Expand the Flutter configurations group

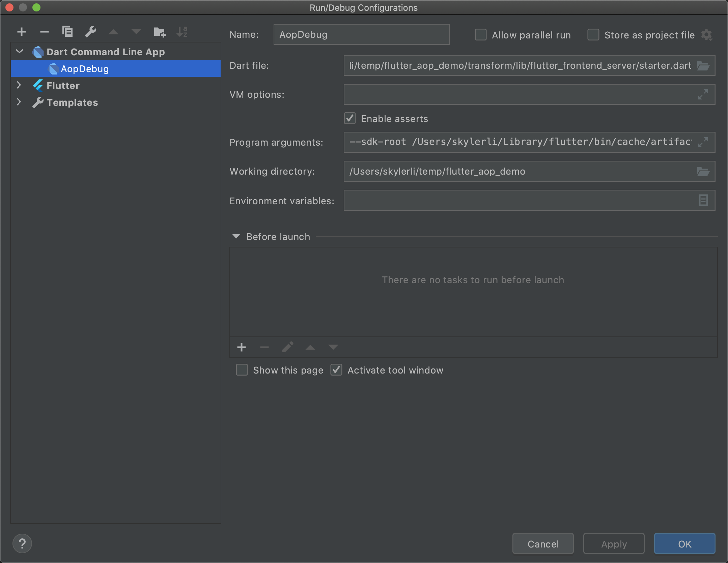pyautogui.click(x=19, y=85)
